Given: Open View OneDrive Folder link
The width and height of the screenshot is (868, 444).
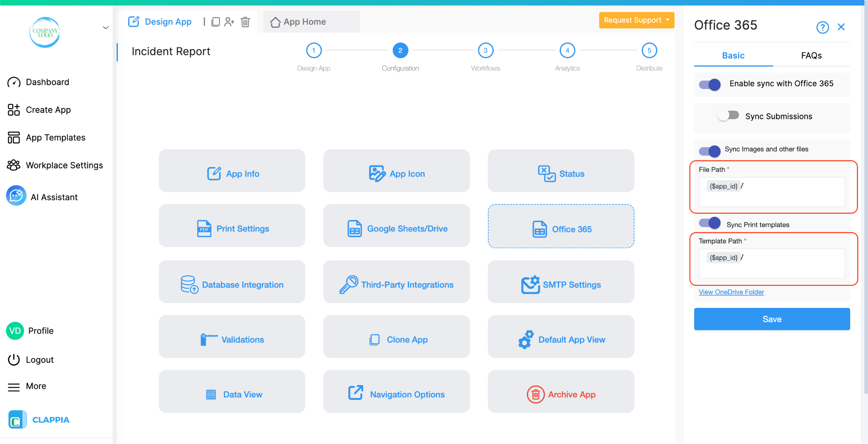Looking at the screenshot, I should 731,292.
